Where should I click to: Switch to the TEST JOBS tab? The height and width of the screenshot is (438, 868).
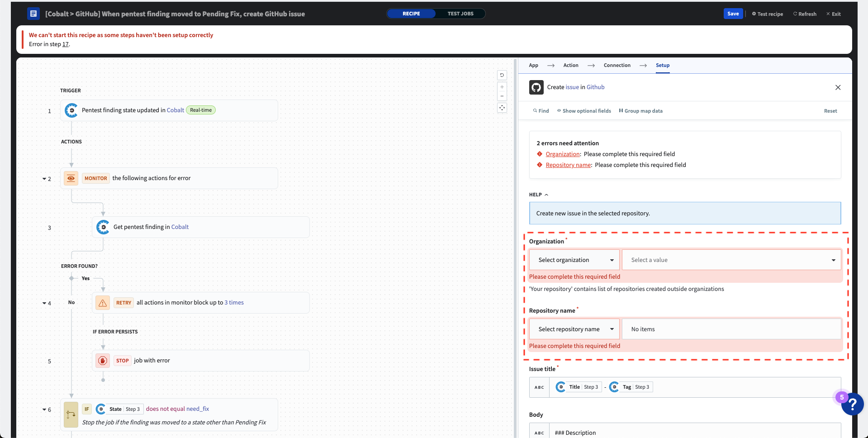pos(460,14)
